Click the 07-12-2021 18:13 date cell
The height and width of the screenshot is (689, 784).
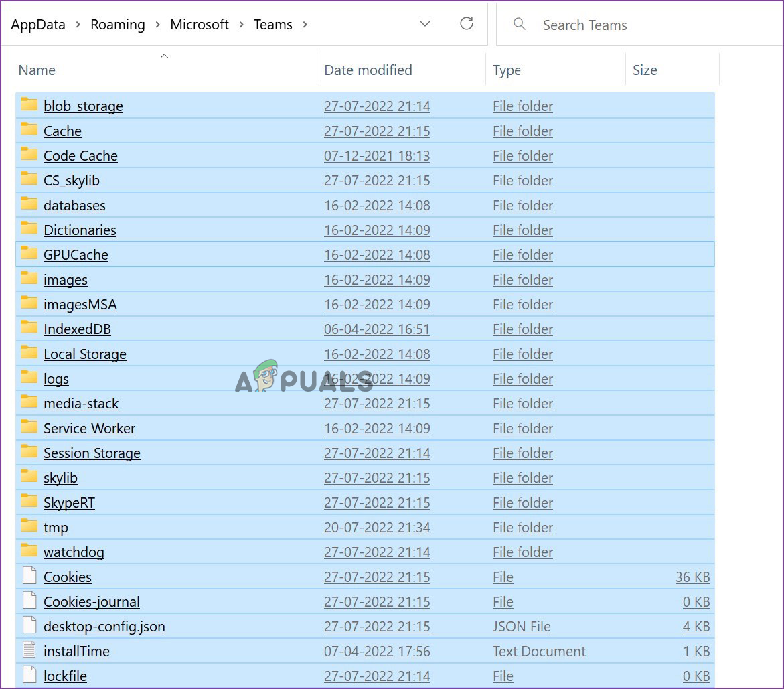click(377, 156)
